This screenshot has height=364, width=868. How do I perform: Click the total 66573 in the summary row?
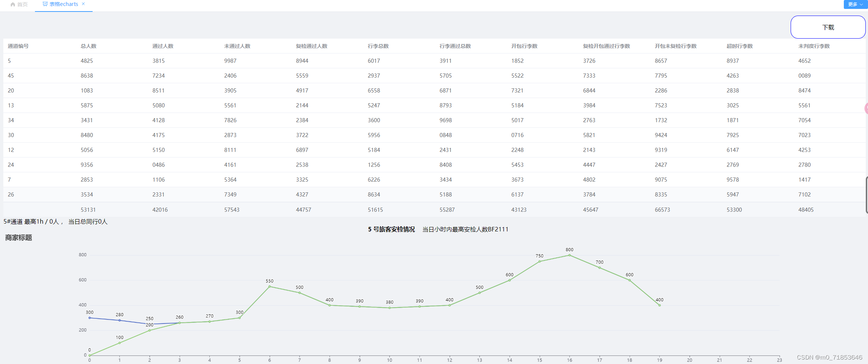[x=662, y=210]
